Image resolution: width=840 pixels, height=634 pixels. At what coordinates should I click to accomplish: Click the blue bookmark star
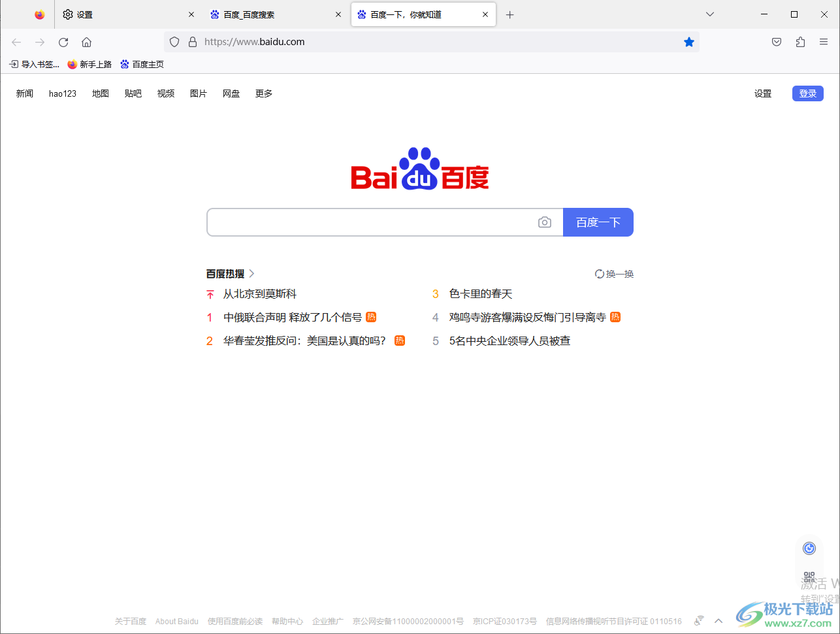[x=689, y=42]
